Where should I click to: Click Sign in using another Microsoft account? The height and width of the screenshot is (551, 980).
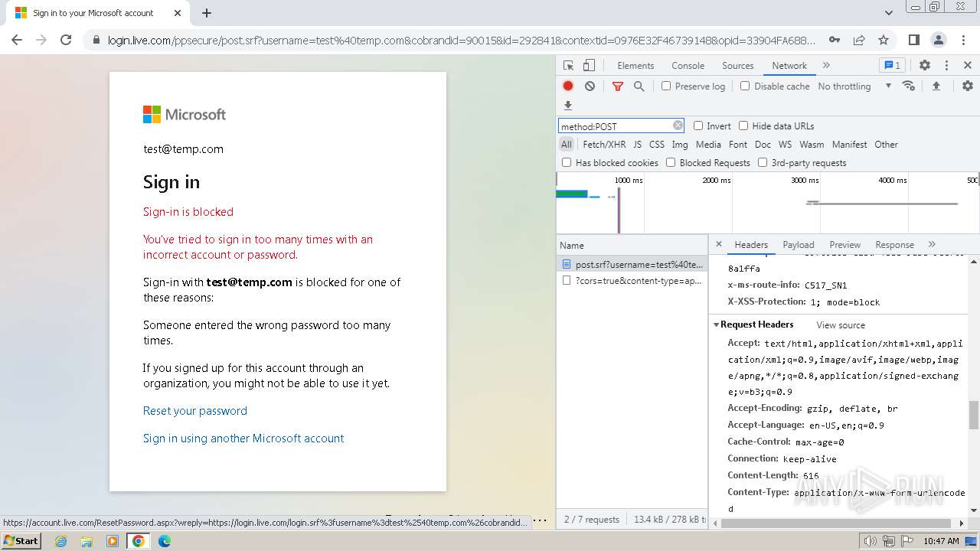coord(243,439)
